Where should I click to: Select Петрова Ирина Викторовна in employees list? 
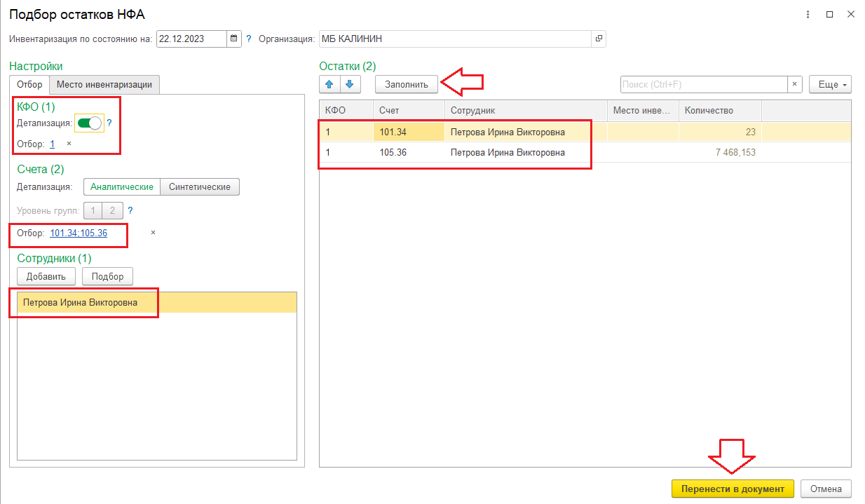click(157, 303)
